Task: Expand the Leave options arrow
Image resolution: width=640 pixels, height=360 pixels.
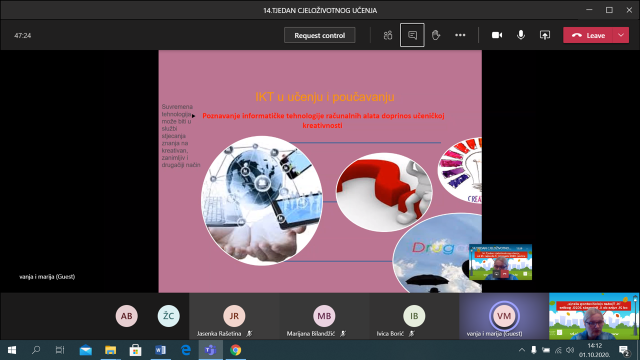Action: pyautogui.click(x=621, y=36)
